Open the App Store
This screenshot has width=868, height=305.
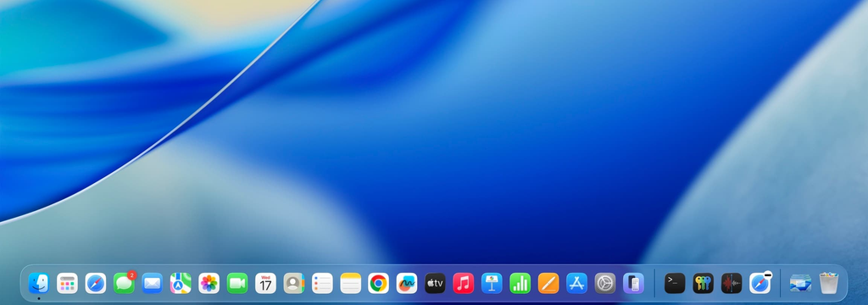(576, 284)
